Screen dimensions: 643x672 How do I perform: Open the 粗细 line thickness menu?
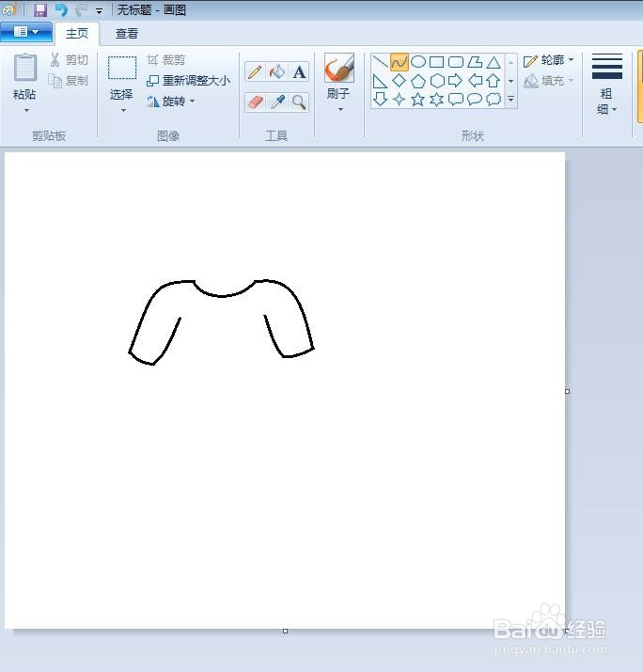click(x=607, y=84)
